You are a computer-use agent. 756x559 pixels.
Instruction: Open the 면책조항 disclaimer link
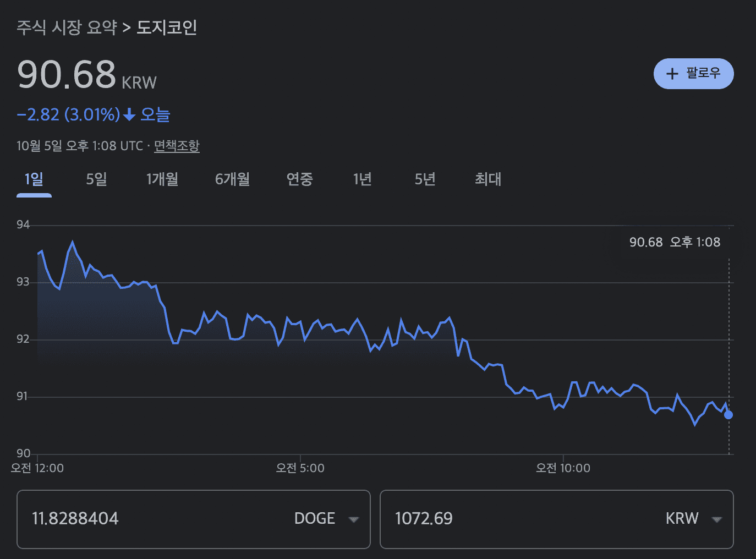[177, 146]
